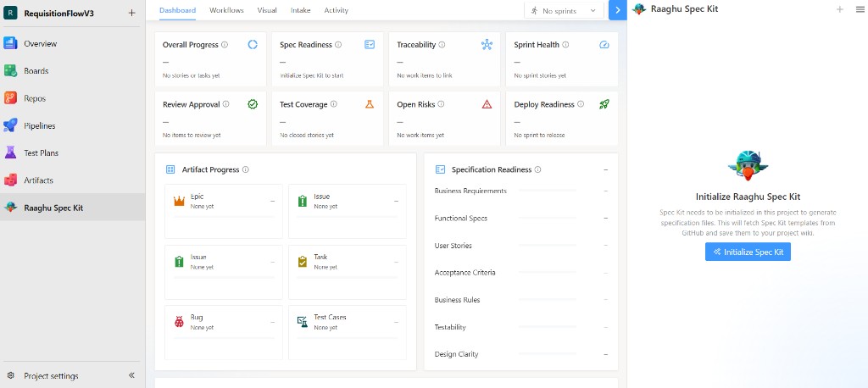Screen dimensions: 868x388
Task: Select the Design Clarity row label
Action: 456,354
